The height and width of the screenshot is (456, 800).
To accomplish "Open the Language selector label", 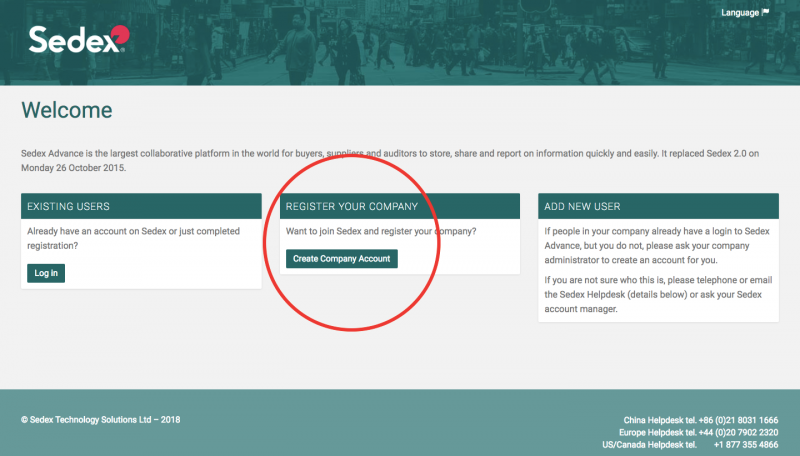I will (x=739, y=13).
